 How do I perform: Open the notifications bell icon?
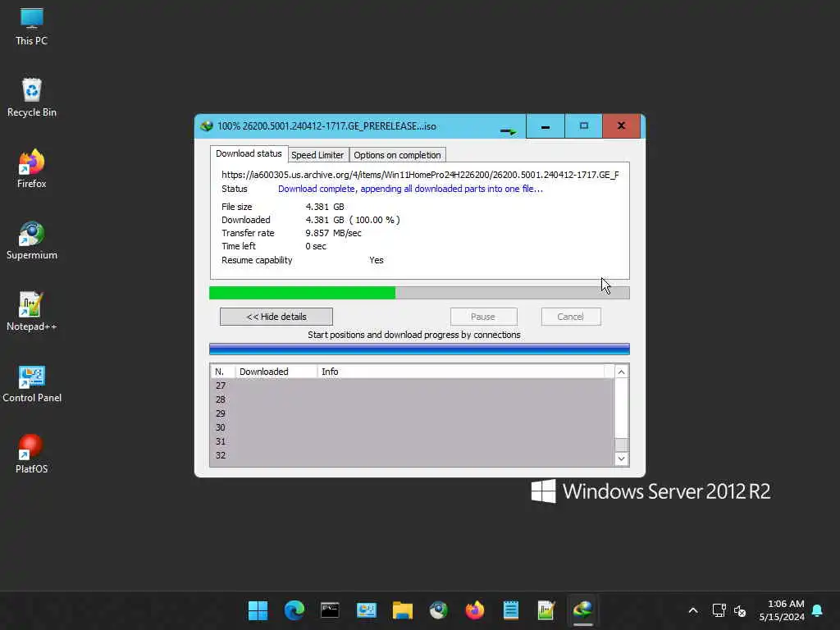coord(817,610)
